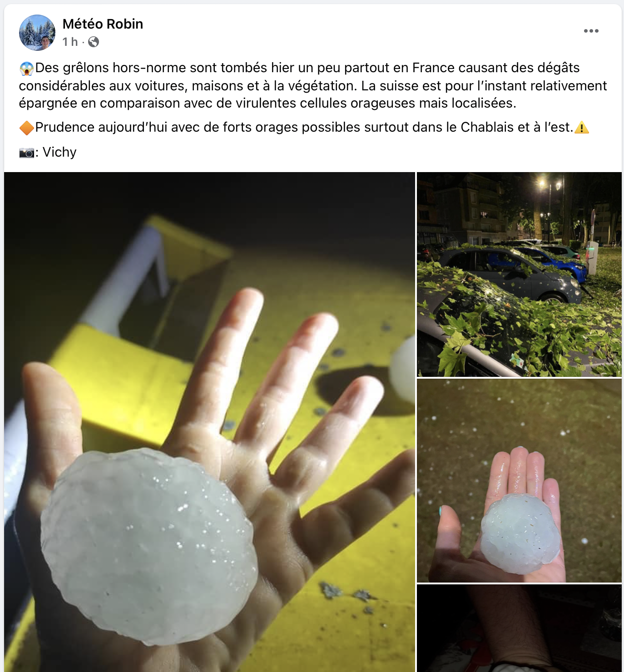Click the yellow warning sign emoji

pos(582,128)
